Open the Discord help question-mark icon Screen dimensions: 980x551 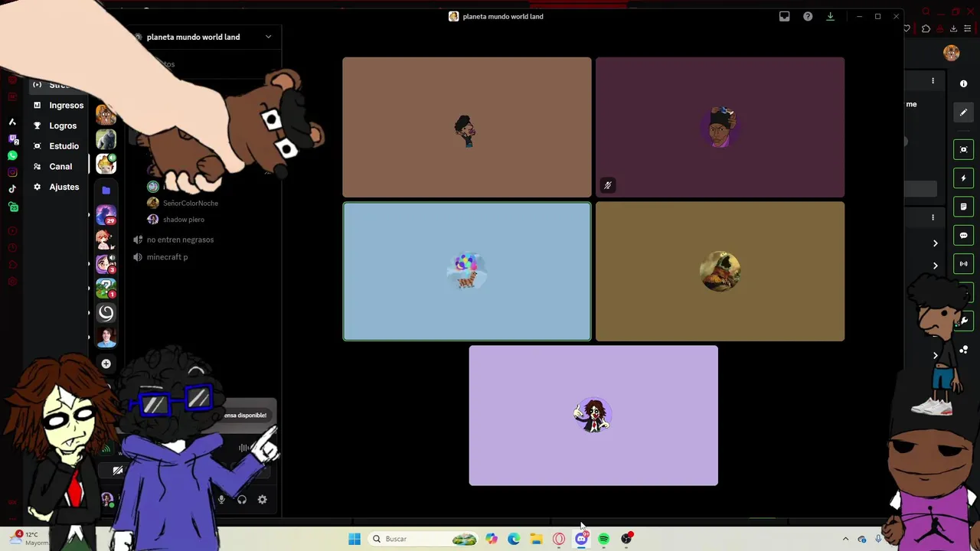[x=808, y=16]
